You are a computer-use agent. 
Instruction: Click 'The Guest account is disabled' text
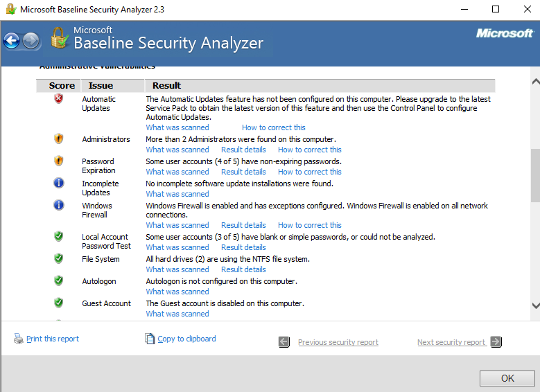point(225,303)
